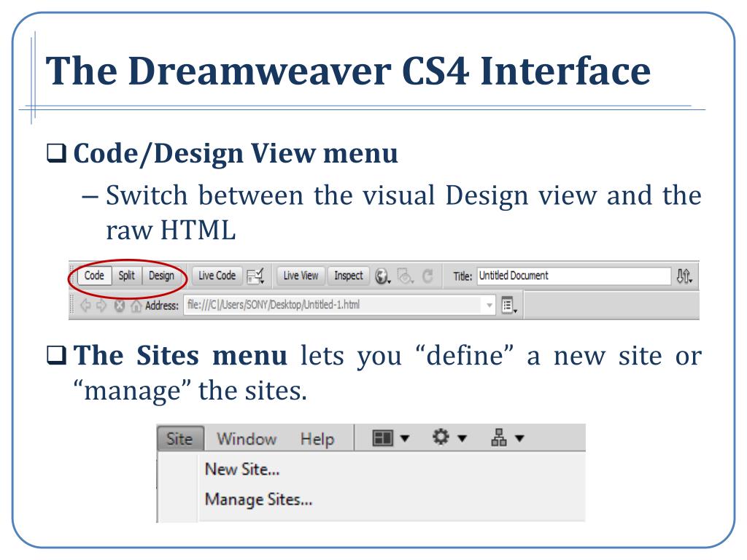Click the Visual aids icon
The width and height of the screenshot is (747, 560).
(x=406, y=276)
